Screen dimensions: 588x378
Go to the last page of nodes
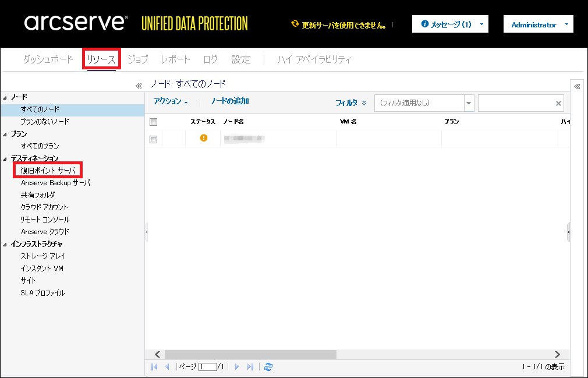(250, 367)
